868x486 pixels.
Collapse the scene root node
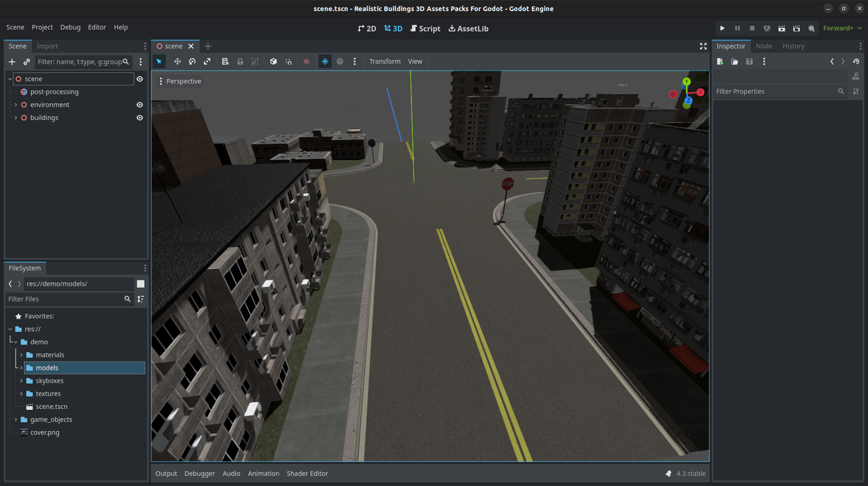10,79
